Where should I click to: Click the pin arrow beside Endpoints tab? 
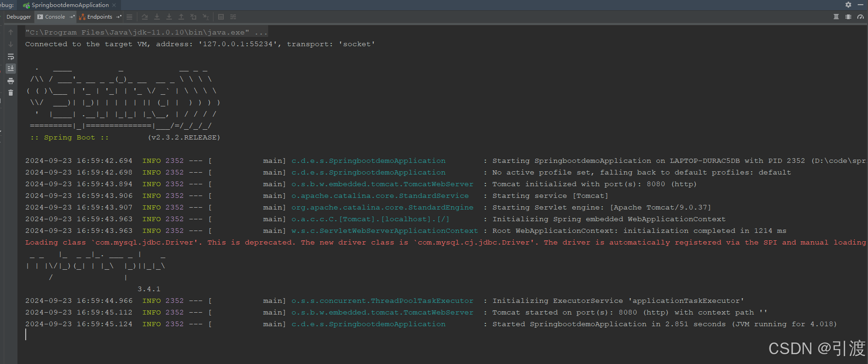pyautogui.click(x=119, y=17)
